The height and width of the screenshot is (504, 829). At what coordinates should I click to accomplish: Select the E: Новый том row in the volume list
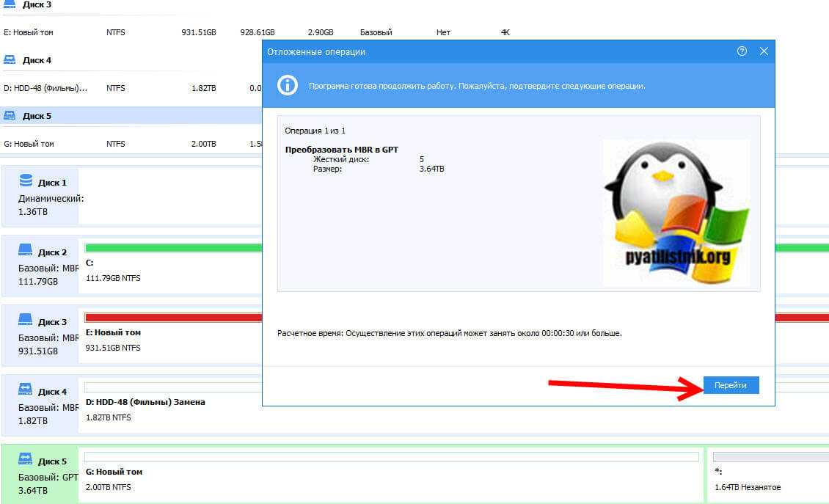click(x=29, y=32)
